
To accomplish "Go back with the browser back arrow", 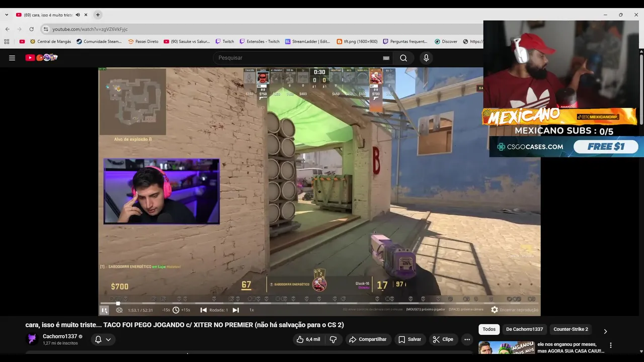I will (x=7, y=29).
